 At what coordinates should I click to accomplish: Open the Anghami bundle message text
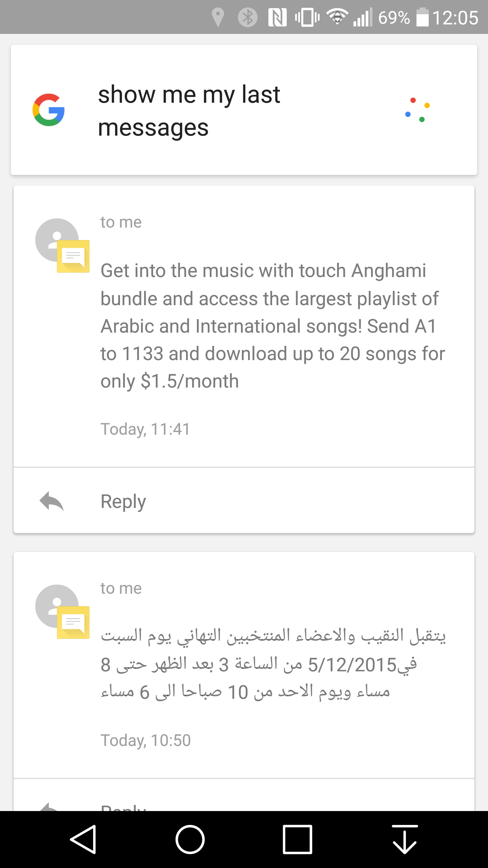tap(272, 326)
